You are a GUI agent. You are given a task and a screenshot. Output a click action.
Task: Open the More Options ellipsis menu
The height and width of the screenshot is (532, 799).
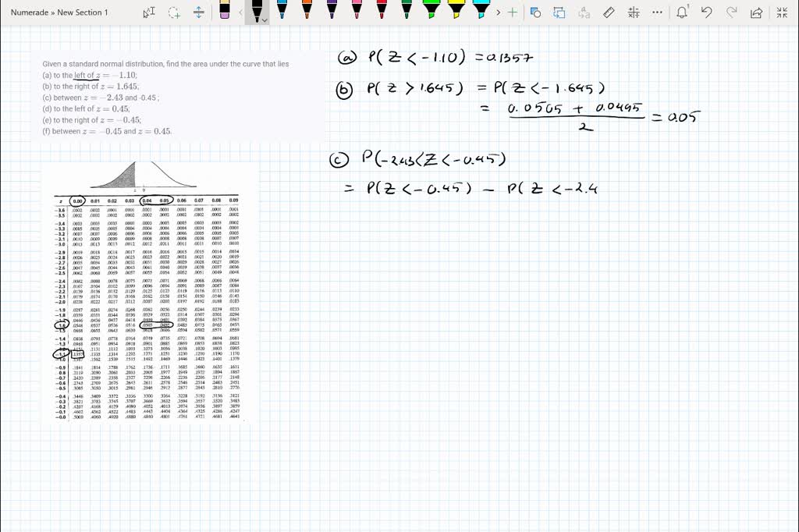click(656, 12)
